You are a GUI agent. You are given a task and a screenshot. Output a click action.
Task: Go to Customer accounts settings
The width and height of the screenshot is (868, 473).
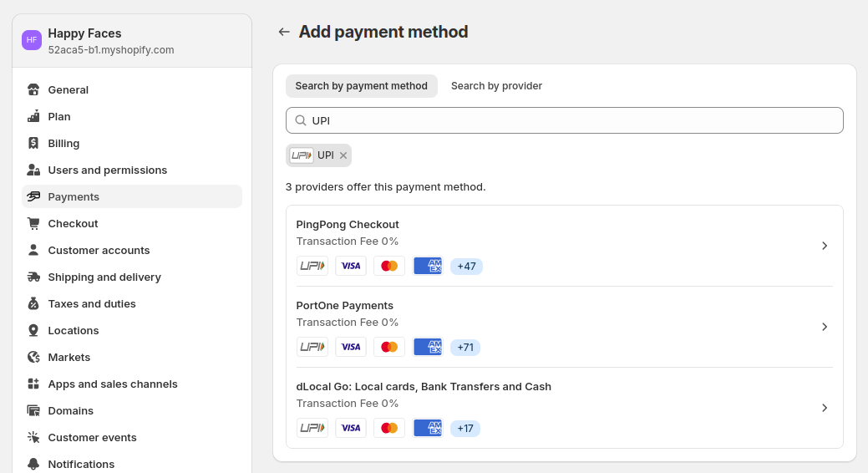tap(132, 251)
